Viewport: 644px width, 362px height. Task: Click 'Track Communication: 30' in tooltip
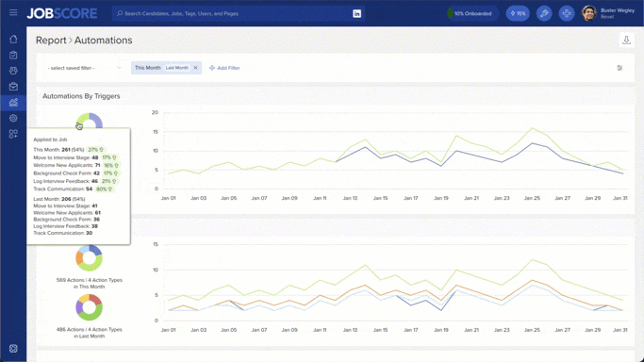(x=63, y=233)
